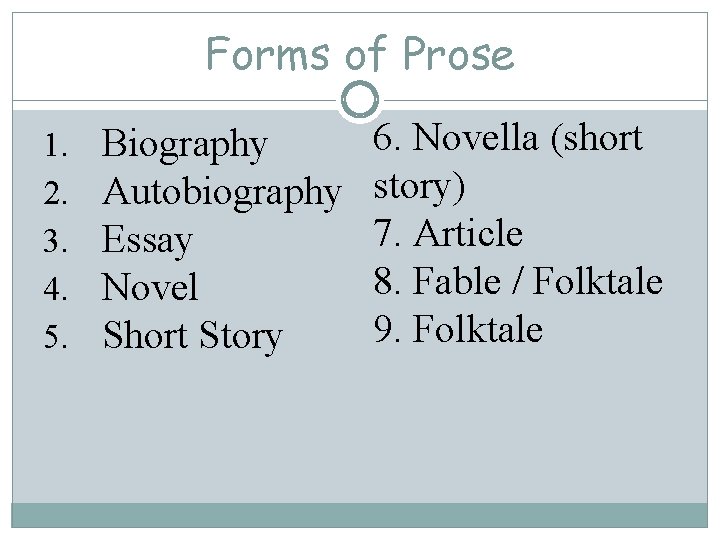Click the 'Essay' list entry
This screenshot has width=720, height=540.
coord(147,241)
